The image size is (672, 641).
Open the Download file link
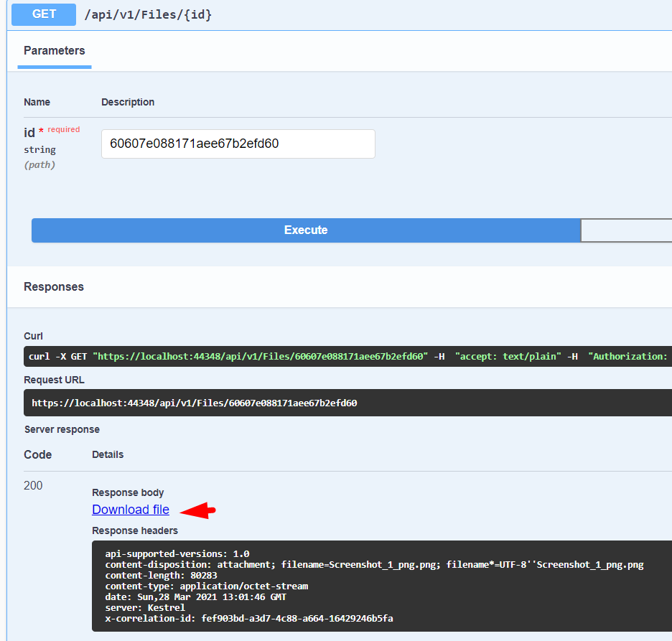pyautogui.click(x=130, y=510)
